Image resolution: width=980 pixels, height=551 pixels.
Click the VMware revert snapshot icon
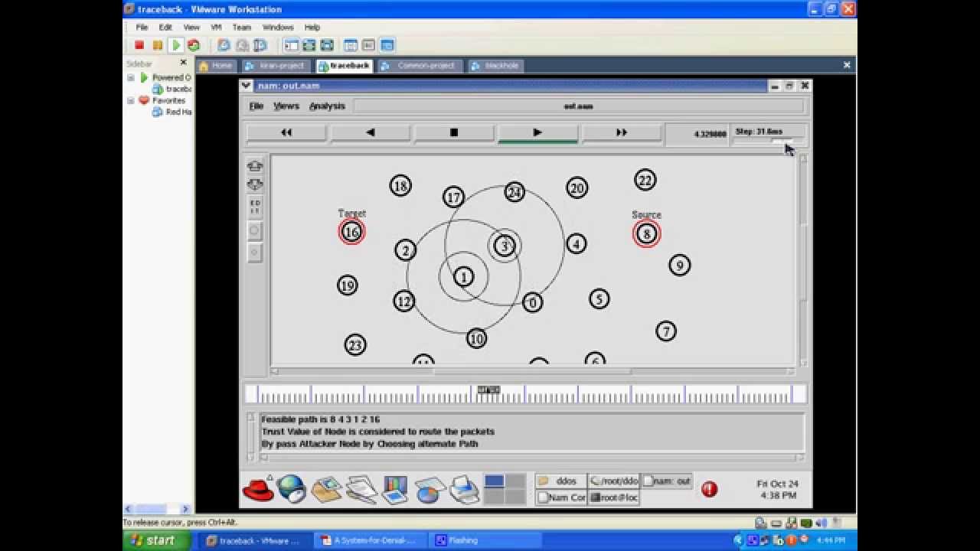242,46
